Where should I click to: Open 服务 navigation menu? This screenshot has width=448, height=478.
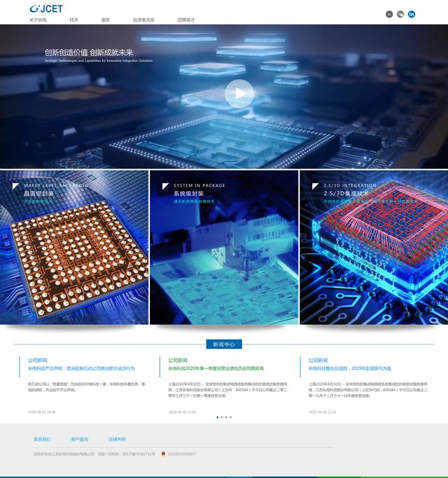pos(106,20)
